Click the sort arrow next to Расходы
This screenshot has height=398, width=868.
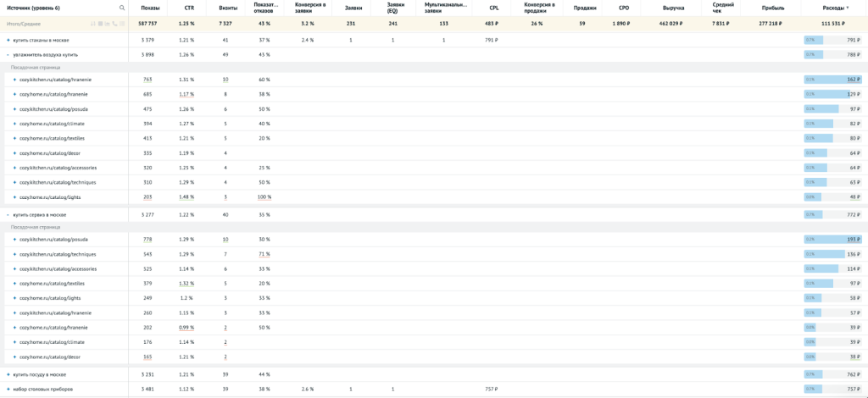(848, 8)
